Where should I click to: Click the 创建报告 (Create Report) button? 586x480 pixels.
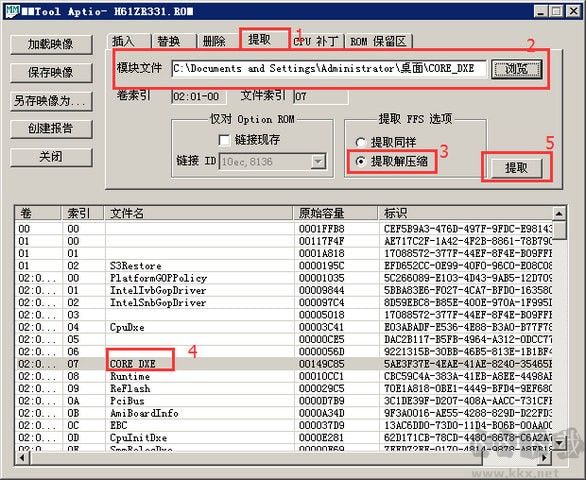click(x=51, y=129)
